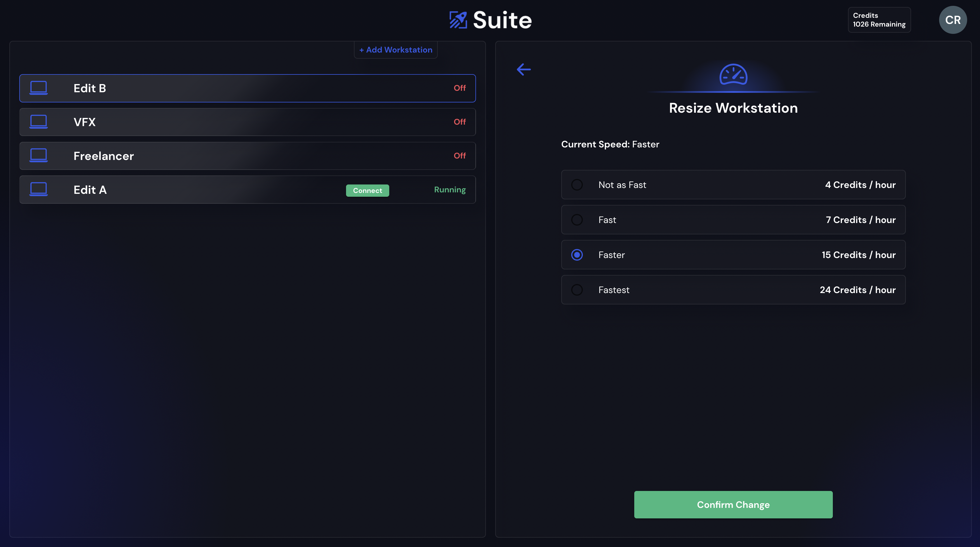Screen dimensions: 980x547
Task: Click the Suite rocket logo icon
Action: pyautogui.click(x=458, y=20)
